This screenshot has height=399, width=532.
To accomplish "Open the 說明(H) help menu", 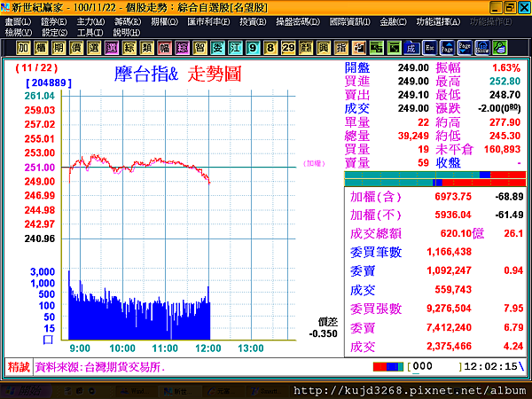I will pyautogui.click(x=127, y=33).
